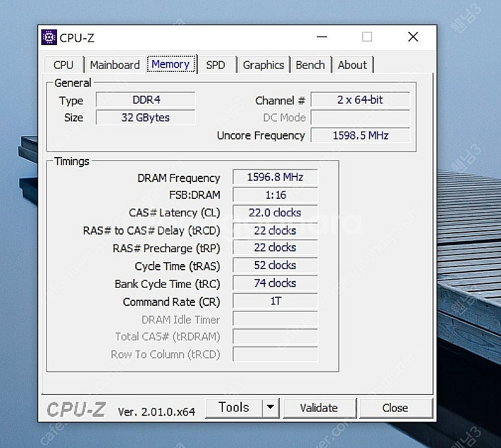Select the Uncore Frequency 1598.5 MHz value
This screenshot has height=448, width=501.
(360, 135)
